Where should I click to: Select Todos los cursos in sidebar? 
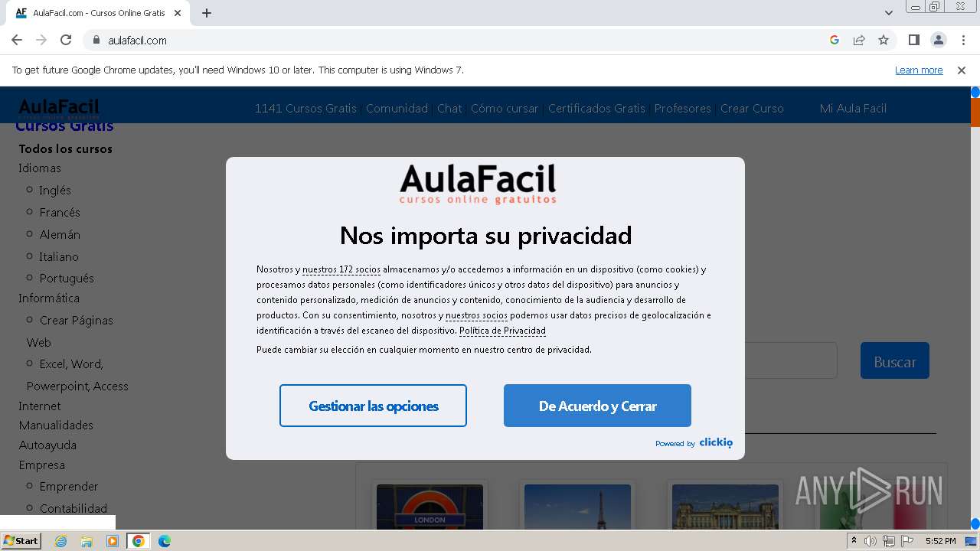pyautogui.click(x=65, y=148)
